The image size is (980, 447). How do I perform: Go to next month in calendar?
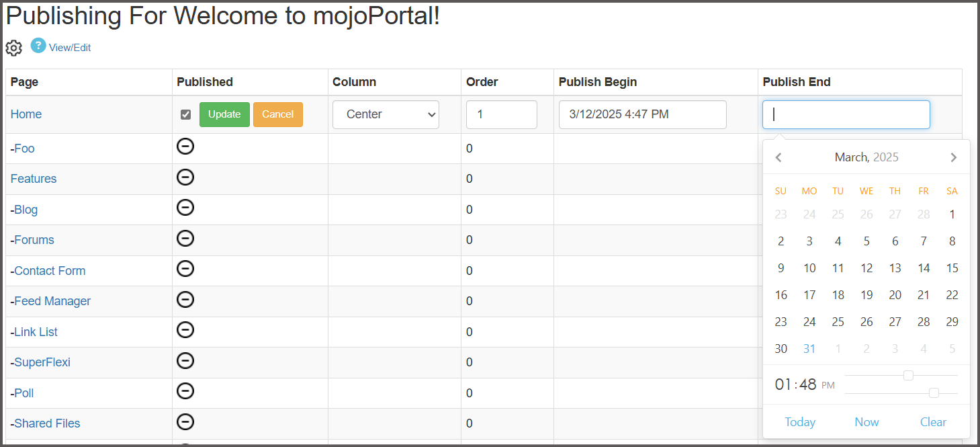point(953,158)
